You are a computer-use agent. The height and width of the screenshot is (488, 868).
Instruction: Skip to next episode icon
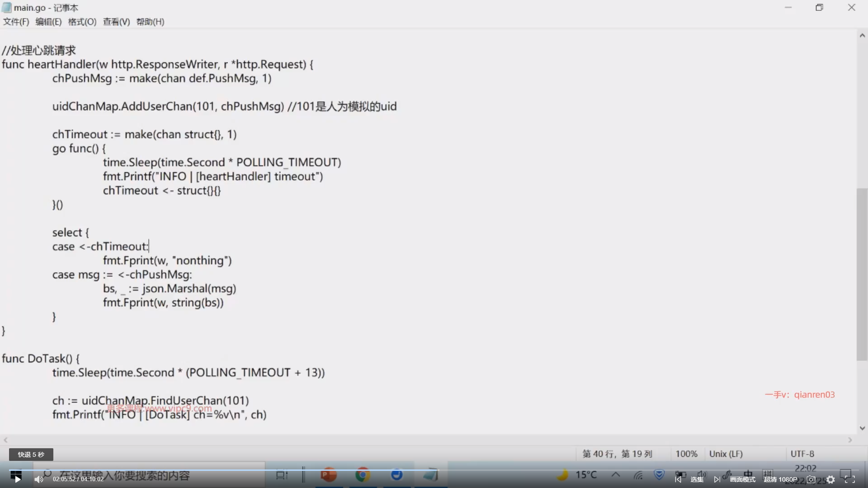(x=717, y=479)
